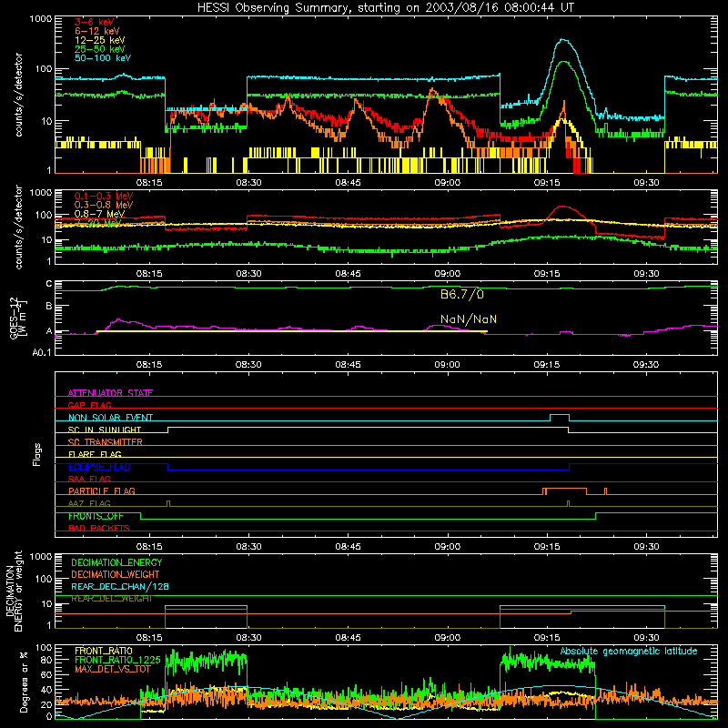This screenshot has width=728, height=728.
Task: Click the B6.7/0 annotation in GOES panel
Action: (462, 294)
